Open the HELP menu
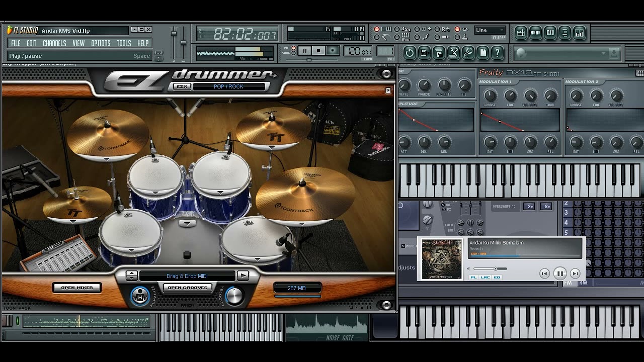This screenshot has height=362, width=644. coord(143,43)
